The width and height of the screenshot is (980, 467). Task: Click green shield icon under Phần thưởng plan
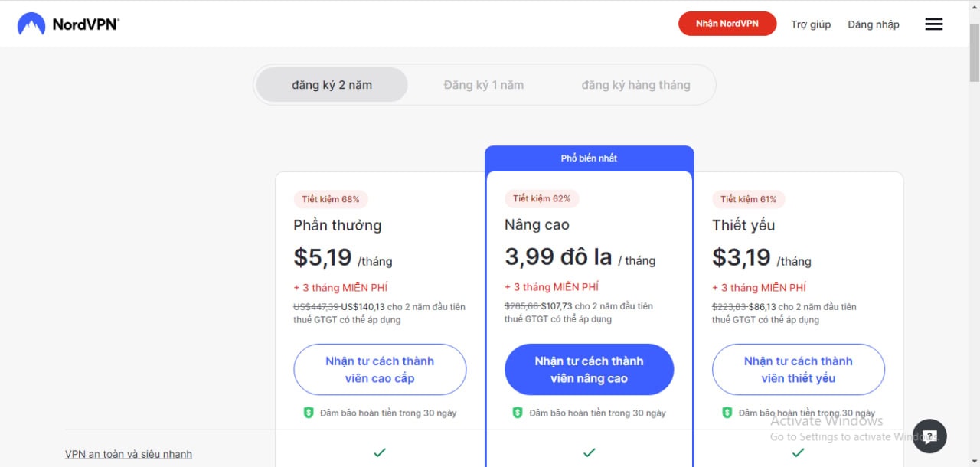(x=309, y=413)
